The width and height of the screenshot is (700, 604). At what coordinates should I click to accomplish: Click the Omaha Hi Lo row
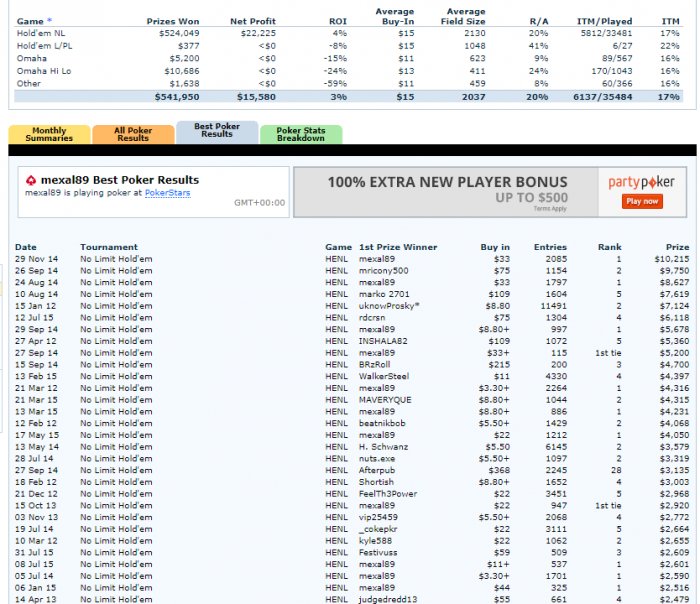(x=348, y=71)
